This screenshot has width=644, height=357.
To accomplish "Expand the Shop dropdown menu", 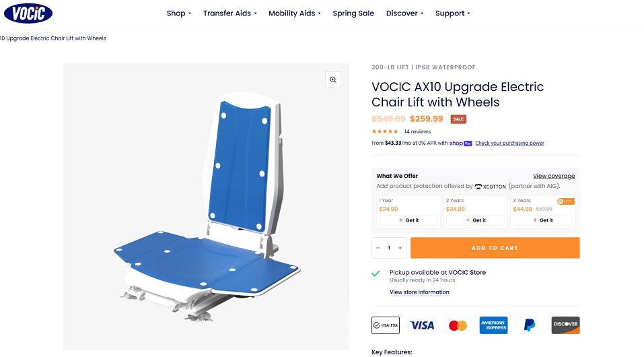I will (x=179, y=13).
